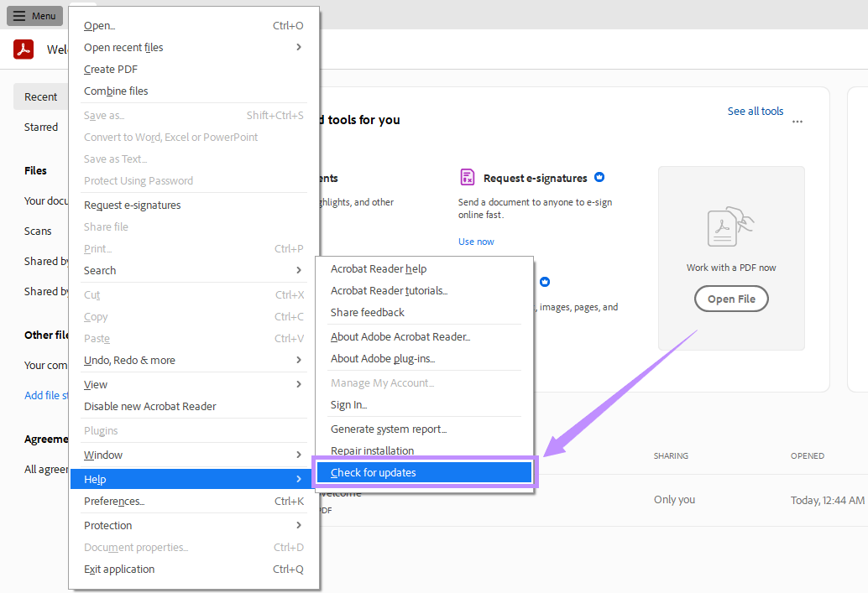Screen dimensions: 868x593
Task: Click the Adobe Acrobat logo icon
Action: [24, 49]
